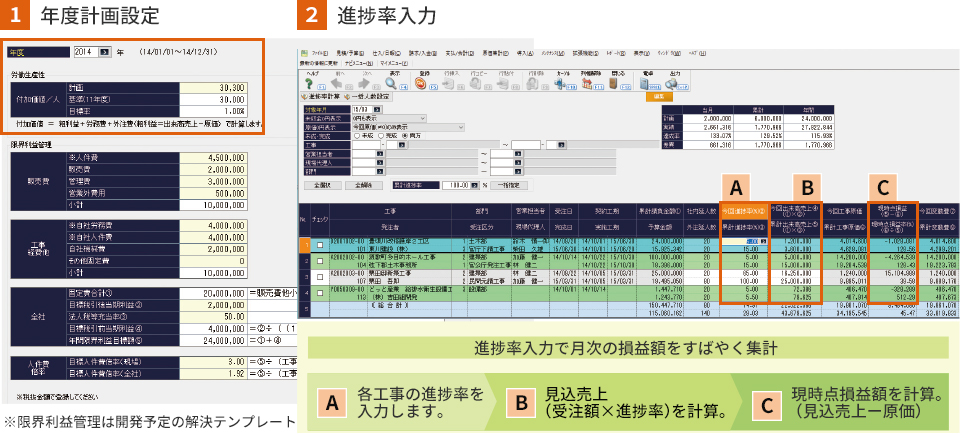The height and width of the screenshot is (434, 960).
Task: Click the 対象年月 input field
Action: point(362,110)
